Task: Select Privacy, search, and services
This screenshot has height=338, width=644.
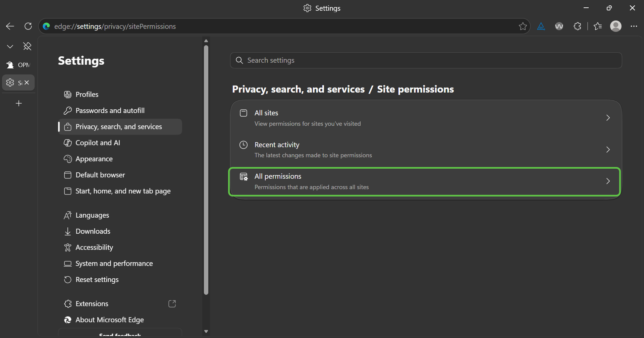Action: 120,127
